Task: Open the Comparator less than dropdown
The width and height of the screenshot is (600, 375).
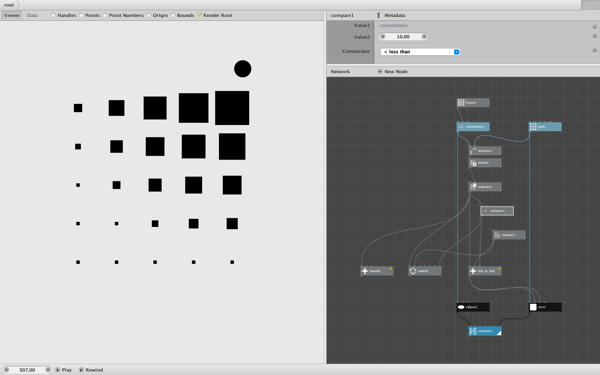Action: 420,52
